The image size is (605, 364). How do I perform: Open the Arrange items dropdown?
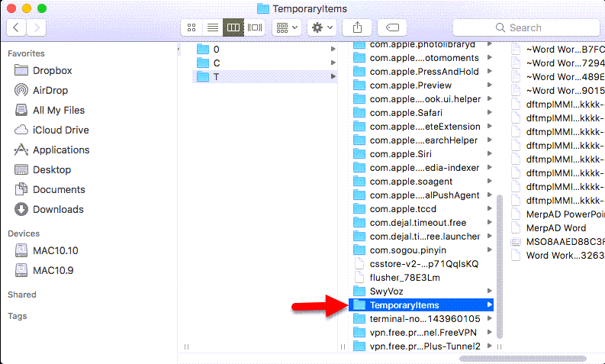[x=288, y=27]
